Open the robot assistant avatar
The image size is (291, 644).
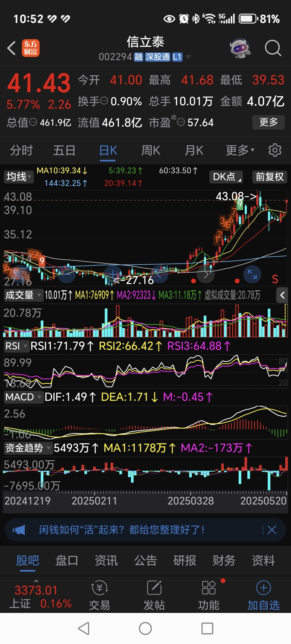click(240, 48)
